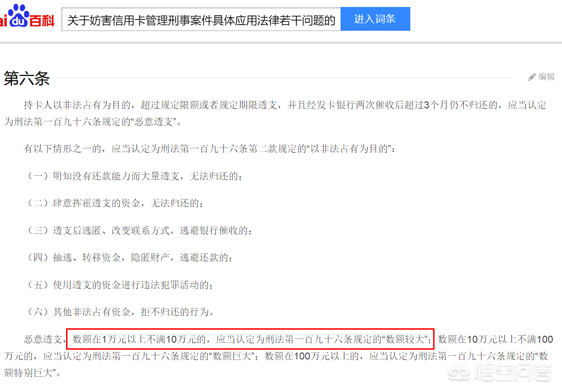Click the 百科 text in logo
Viewport: 562px width, 392px height.
pos(42,20)
